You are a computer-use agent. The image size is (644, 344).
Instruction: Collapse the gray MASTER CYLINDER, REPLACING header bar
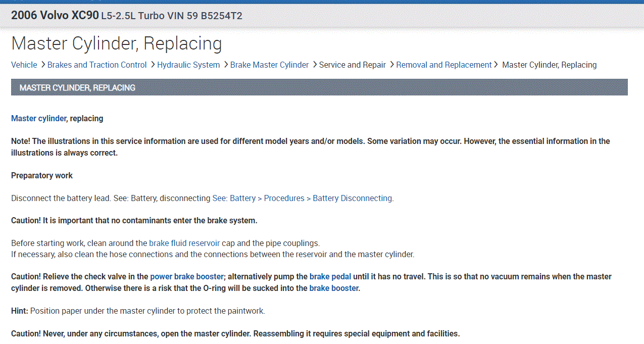click(319, 87)
